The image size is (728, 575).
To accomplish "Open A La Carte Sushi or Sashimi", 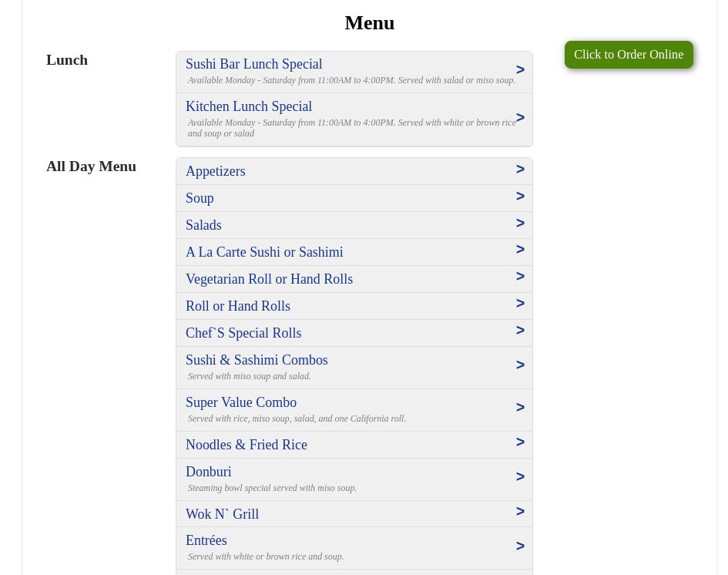I will click(x=263, y=252).
